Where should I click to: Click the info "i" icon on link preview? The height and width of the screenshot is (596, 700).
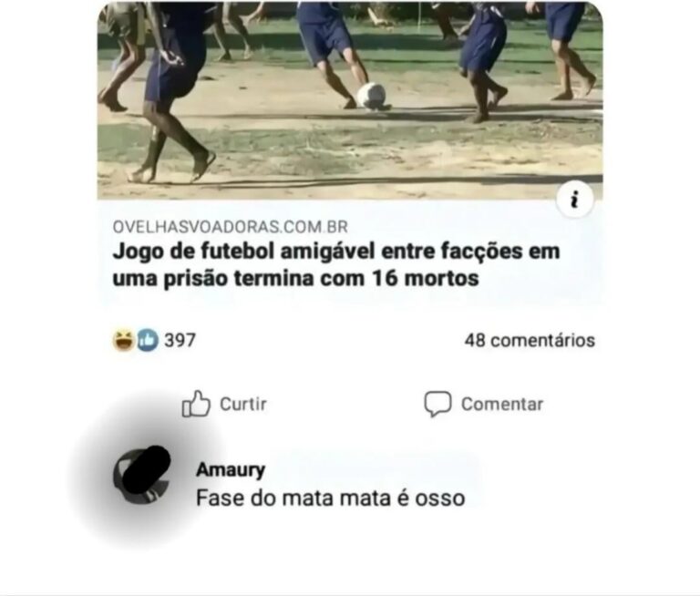pyautogui.click(x=574, y=199)
